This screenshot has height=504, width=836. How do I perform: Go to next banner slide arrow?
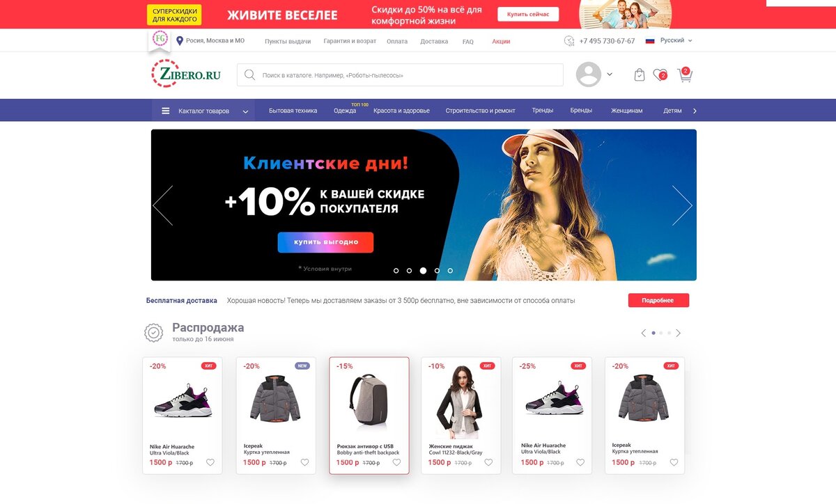(682, 205)
